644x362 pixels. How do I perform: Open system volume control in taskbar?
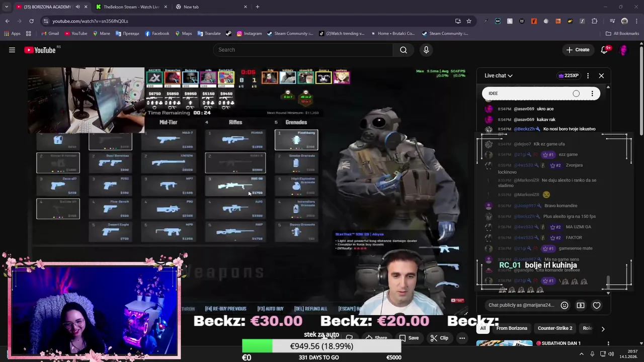click(611, 354)
